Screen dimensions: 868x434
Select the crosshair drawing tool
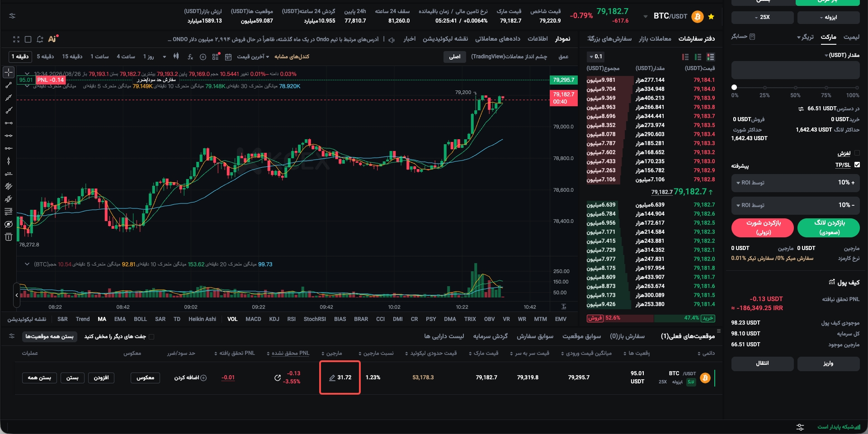click(x=9, y=72)
